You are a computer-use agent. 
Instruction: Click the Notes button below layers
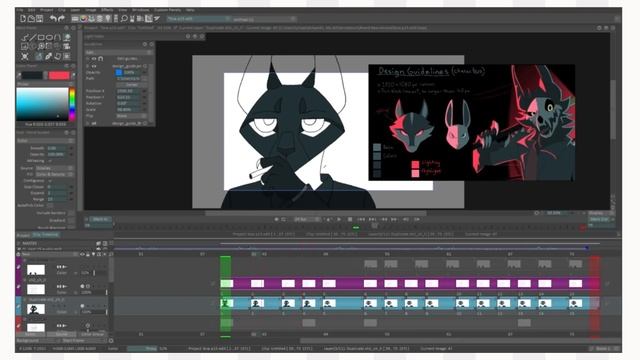coord(30,334)
